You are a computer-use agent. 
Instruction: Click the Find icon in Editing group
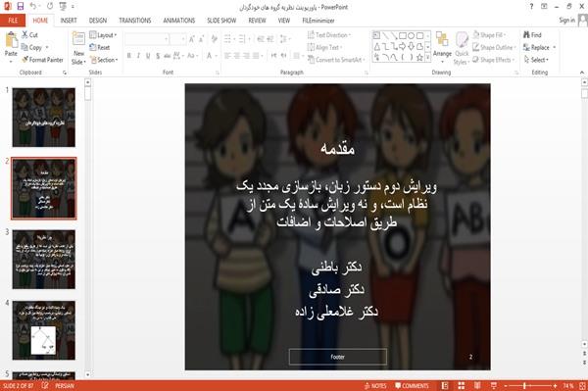coord(532,35)
